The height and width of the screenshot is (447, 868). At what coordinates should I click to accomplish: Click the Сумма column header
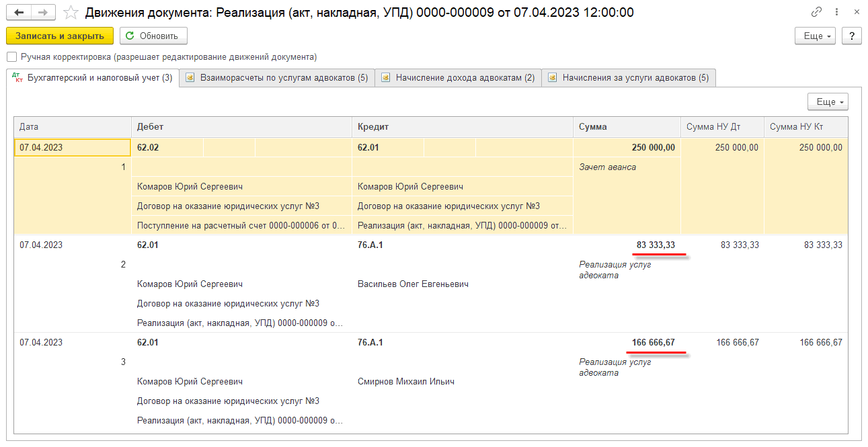click(x=626, y=126)
